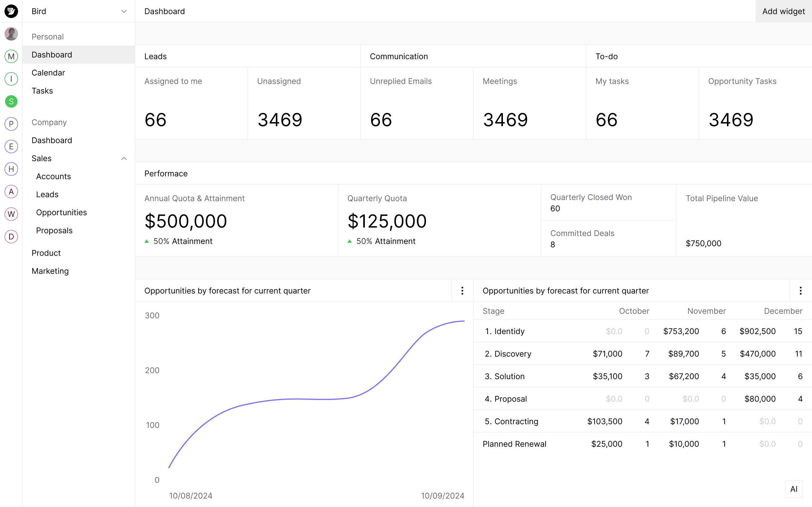The image size is (812, 507).
Task: Click the Opportunities link in sidebar
Action: [61, 212]
